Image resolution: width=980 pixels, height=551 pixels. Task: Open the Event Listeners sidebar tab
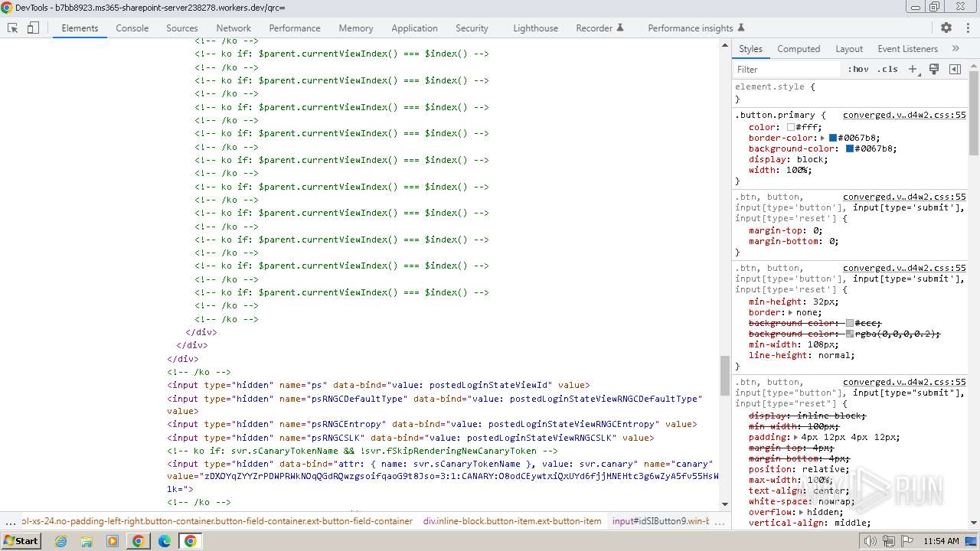click(907, 48)
